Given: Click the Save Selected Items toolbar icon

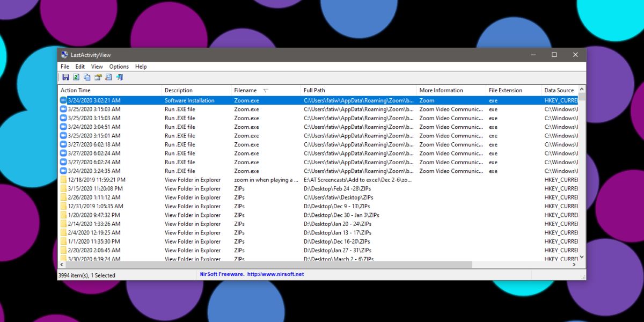Looking at the screenshot, I should pyautogui.click(x=65, y=77).
